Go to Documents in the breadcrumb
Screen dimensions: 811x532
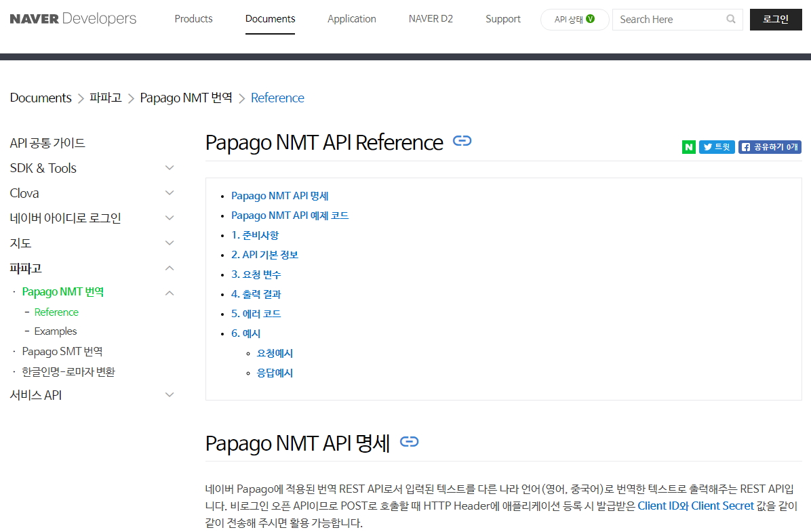coord(41,98)
